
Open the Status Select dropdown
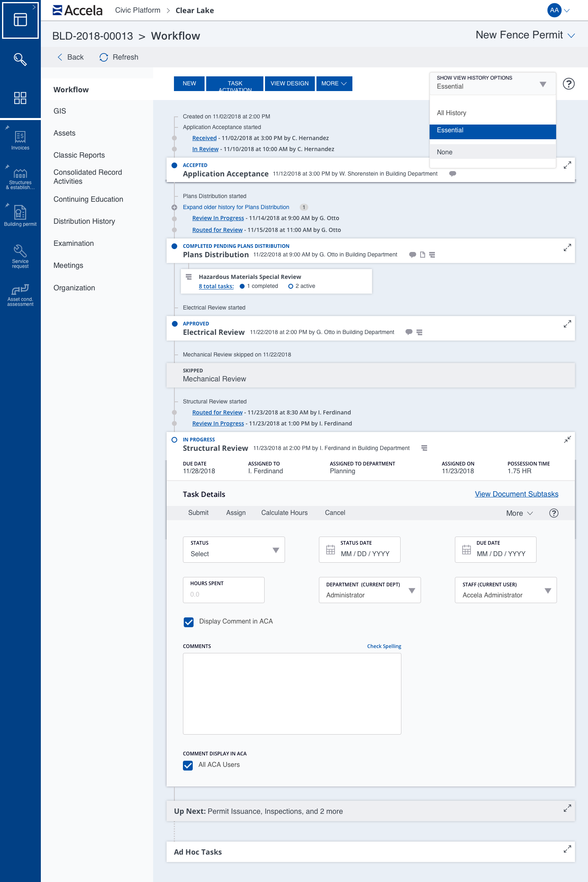click(234, 550)
